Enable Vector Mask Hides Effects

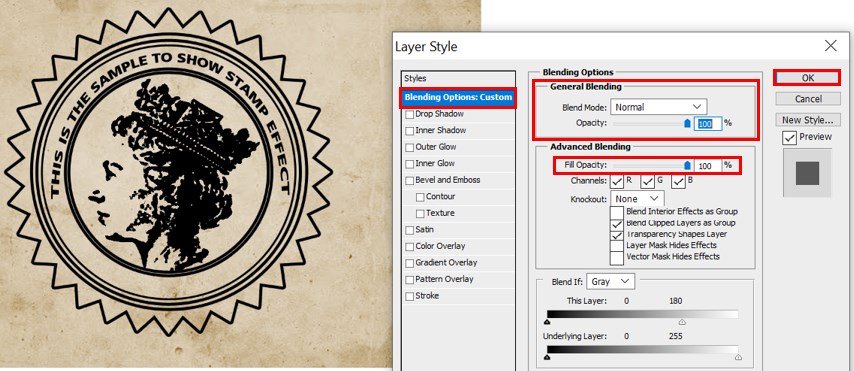[617, 258]
